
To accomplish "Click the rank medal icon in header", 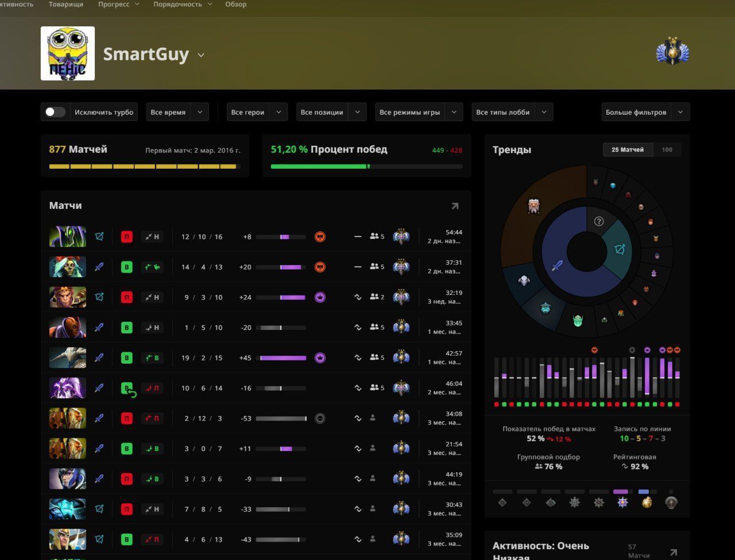I will (x=672, y=52).
